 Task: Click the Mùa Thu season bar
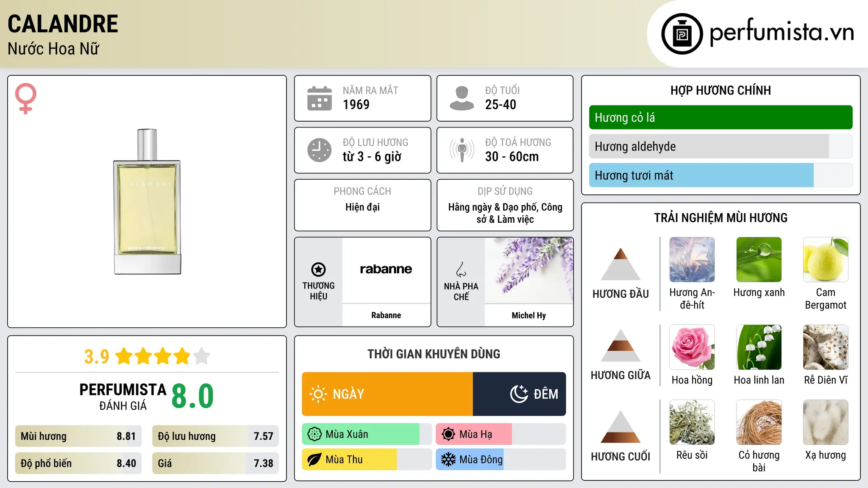pyautogui.click(x=367, y=460)
